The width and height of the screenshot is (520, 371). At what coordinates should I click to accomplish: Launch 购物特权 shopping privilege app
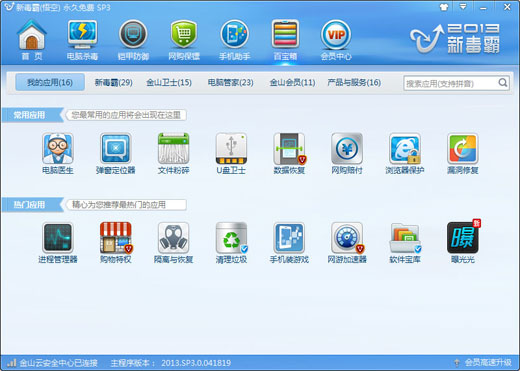tap(116, 243)
